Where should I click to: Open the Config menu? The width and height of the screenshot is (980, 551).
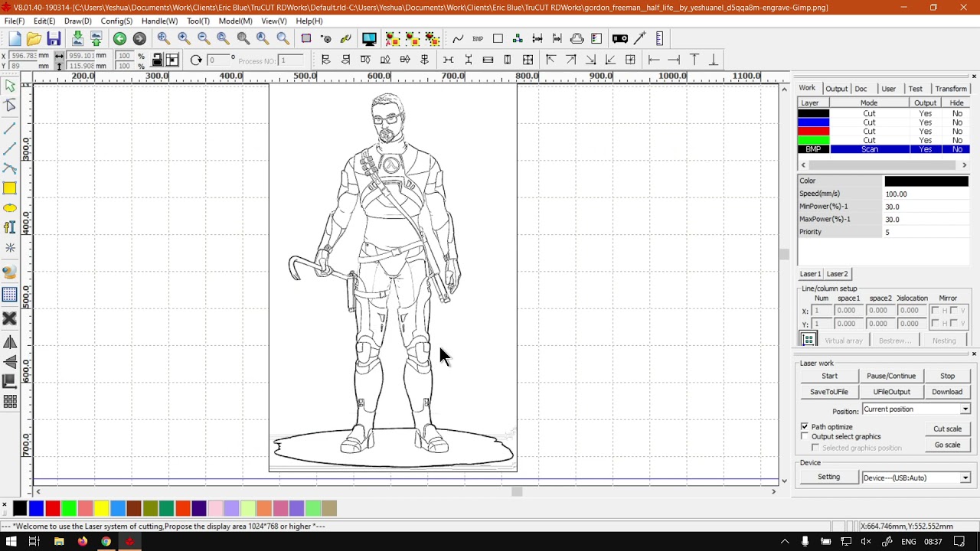(x=116, y=21)
